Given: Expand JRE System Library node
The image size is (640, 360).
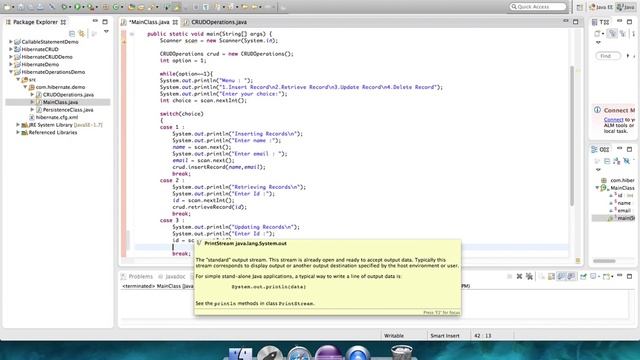Looking at the screenshot, I should [x=18, y=125].
